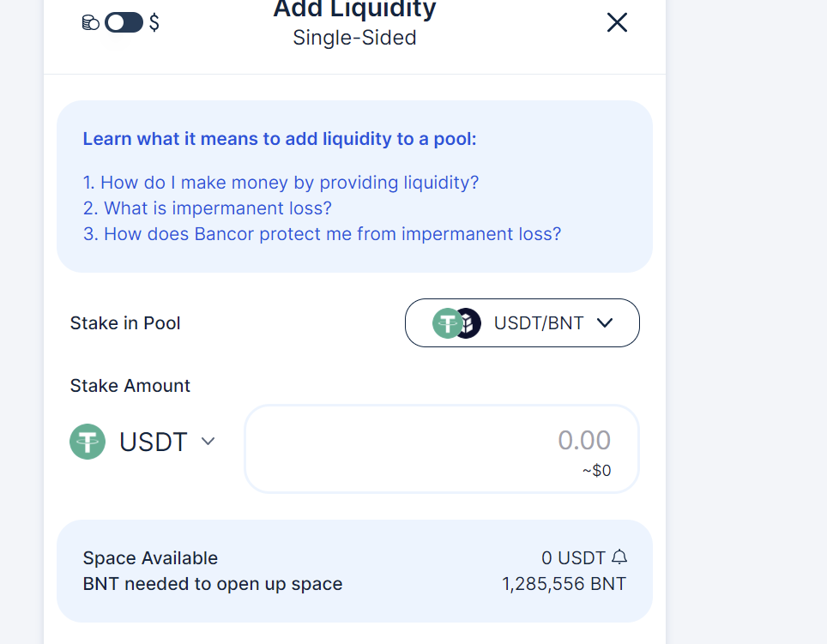The width and height of the screenshot is (827, 644).
Task: Click the BNT icon in pool selector
Action: [x=469, y=323]
